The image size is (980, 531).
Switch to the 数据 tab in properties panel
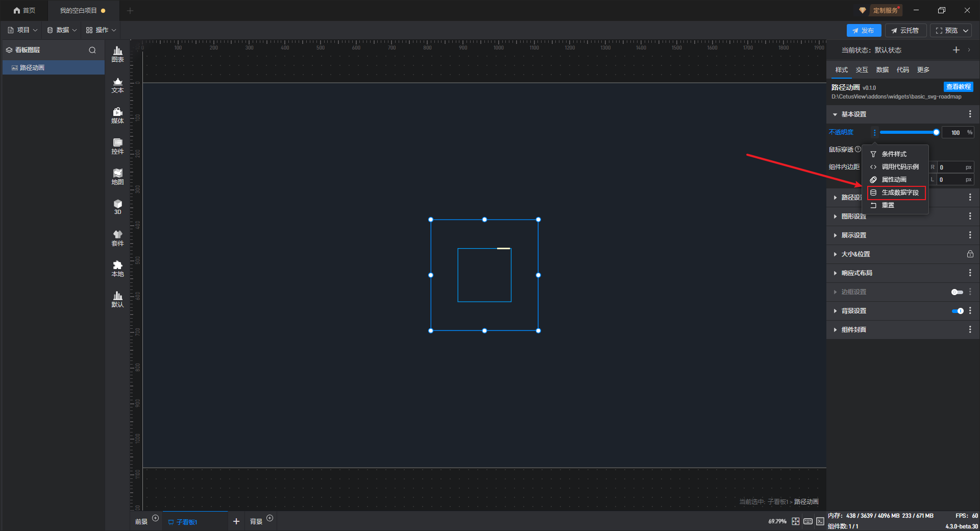tap(883, 70)
